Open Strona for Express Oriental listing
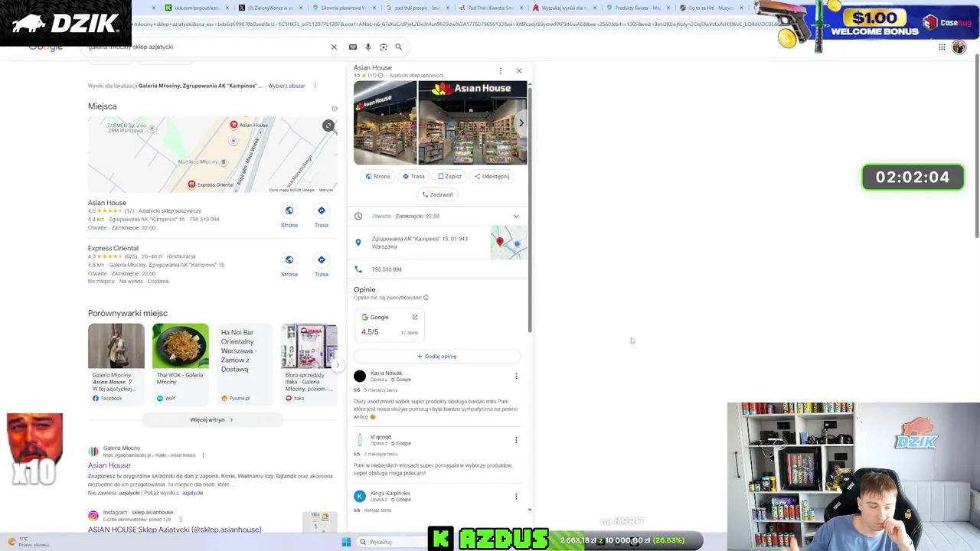The height and width of the screenshot is (551, 980). (289, 265)
